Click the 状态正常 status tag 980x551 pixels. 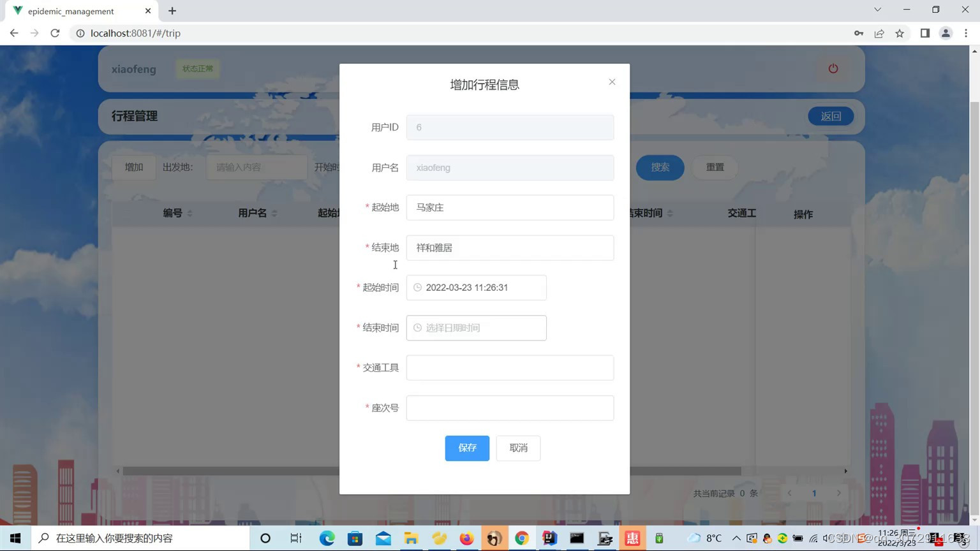pos(198,69)
